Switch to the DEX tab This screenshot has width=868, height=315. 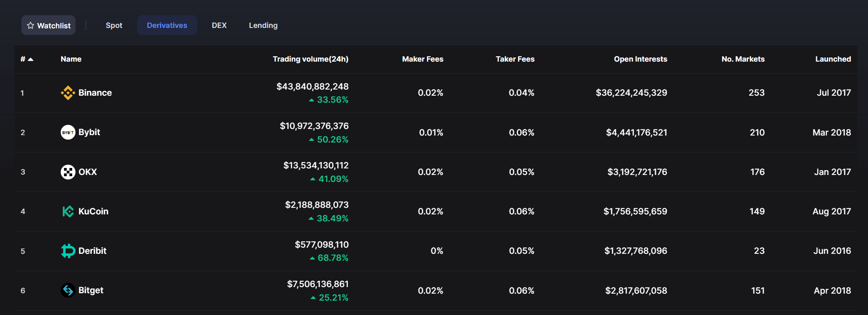(219, 25)
